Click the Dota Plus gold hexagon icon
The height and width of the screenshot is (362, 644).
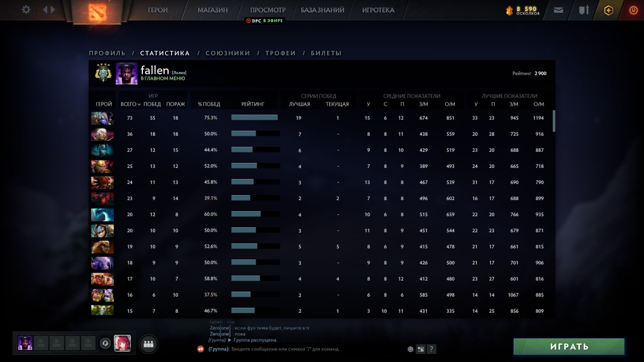609,10
